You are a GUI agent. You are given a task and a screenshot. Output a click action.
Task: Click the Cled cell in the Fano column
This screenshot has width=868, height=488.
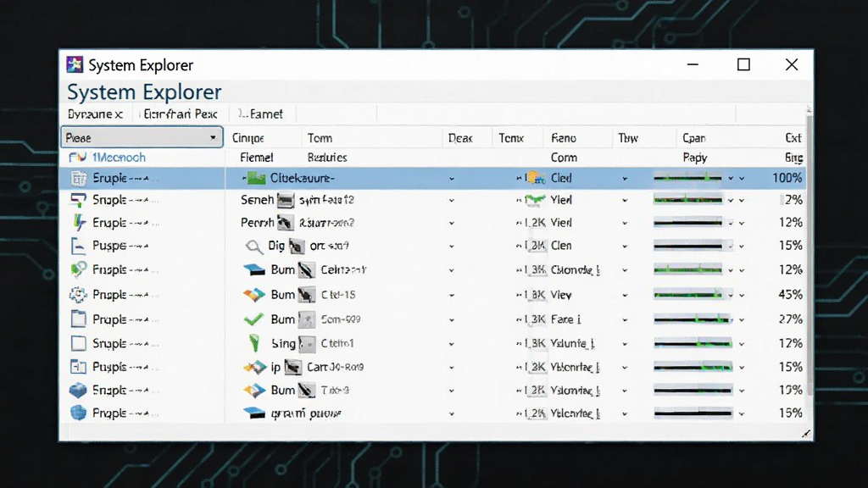tap(561, 178)
